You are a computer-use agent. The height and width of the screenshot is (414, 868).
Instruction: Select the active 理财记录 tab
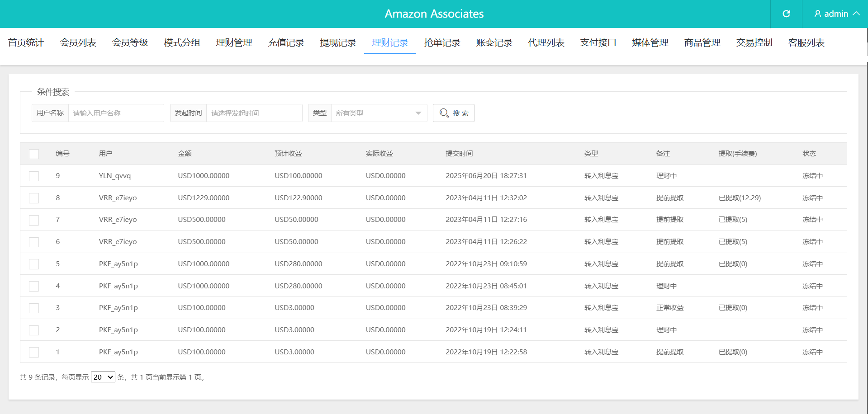pyautogui.click(x=390, y=42)
